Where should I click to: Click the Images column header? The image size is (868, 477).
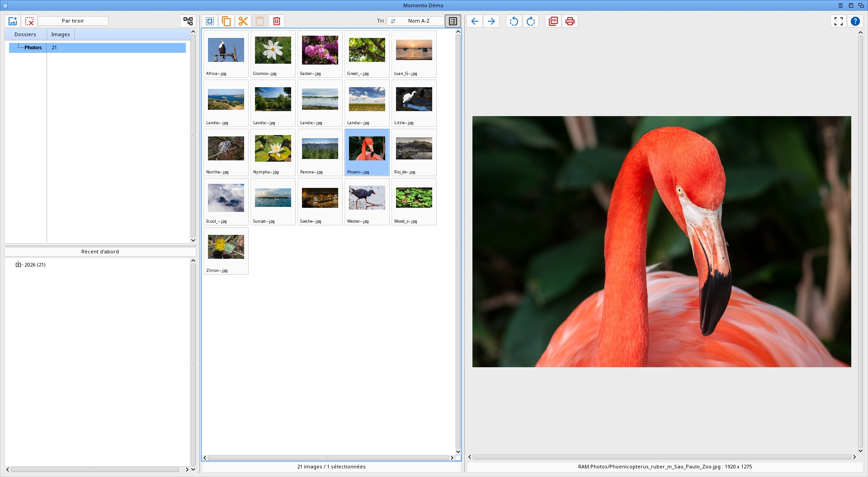61,34
